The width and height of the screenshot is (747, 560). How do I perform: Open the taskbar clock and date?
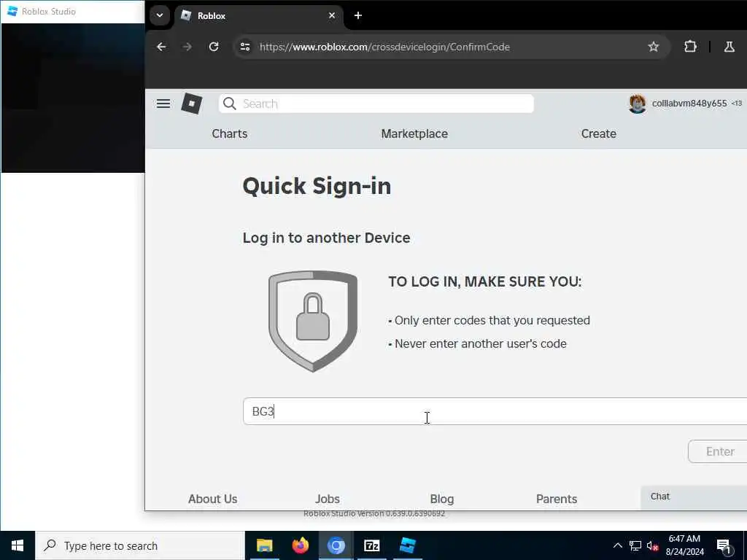point(684,545)
